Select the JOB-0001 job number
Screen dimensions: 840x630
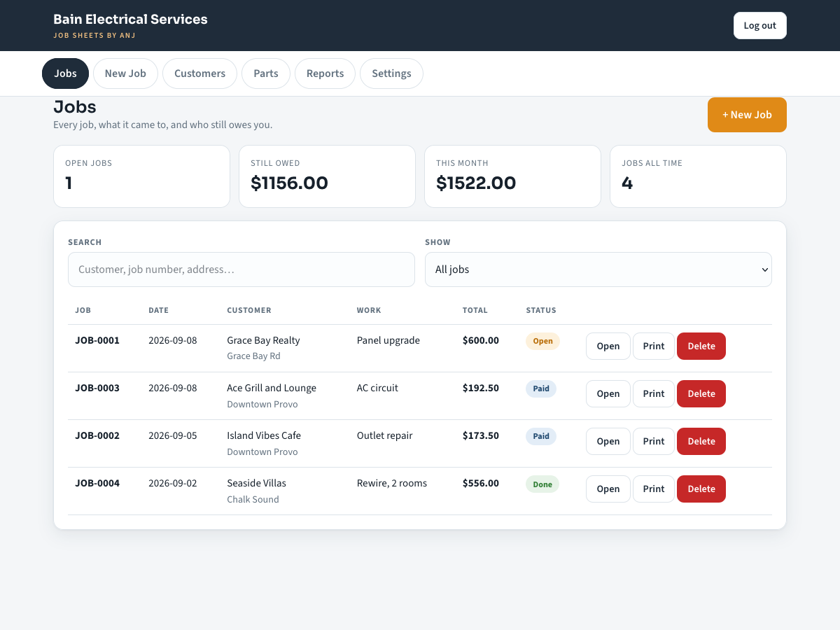97,340
